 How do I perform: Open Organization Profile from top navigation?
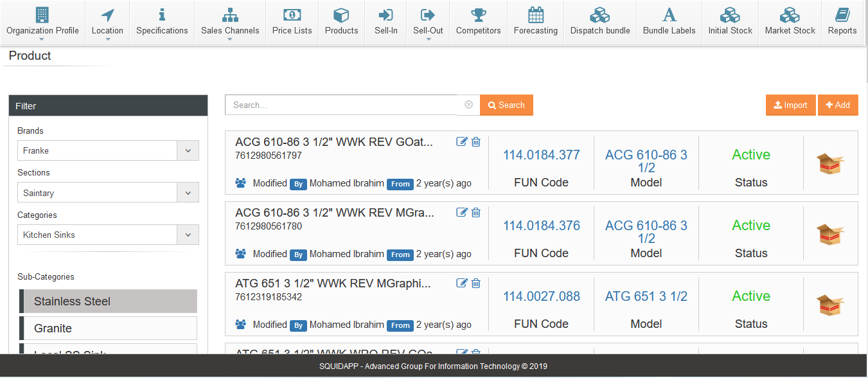tap(42, 22)
